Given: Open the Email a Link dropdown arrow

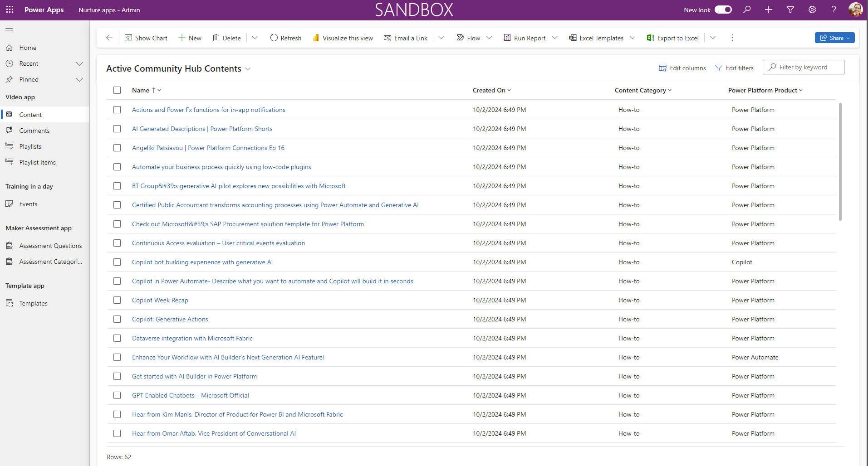Looking at the screenshot, I should [441, 38].
